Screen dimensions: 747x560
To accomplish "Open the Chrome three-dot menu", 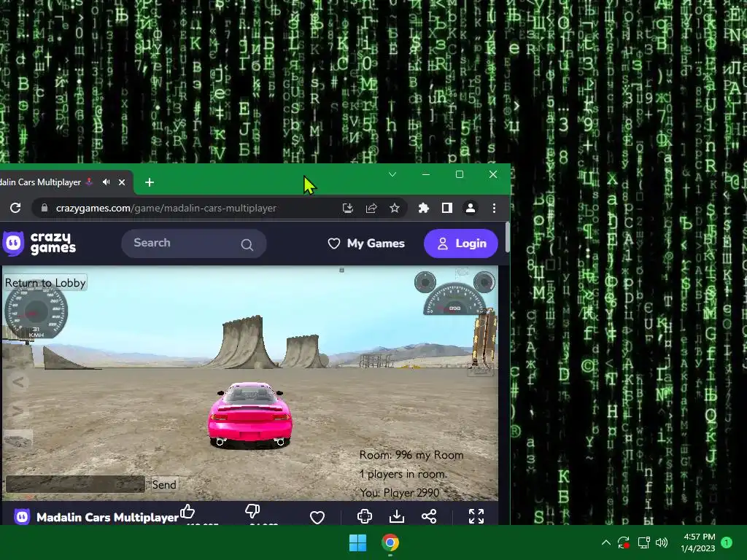I will (494, 208).
